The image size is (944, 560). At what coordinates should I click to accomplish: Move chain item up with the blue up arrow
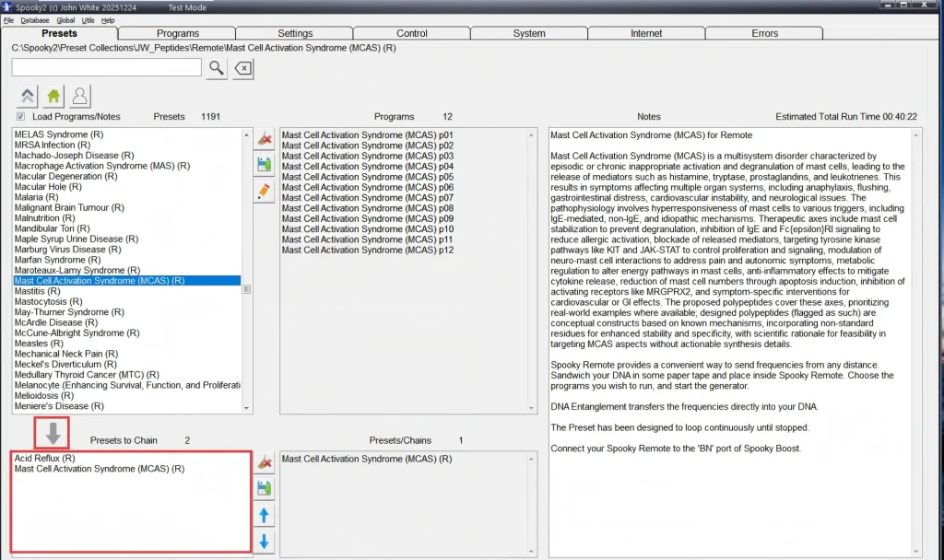click(264, 515)
